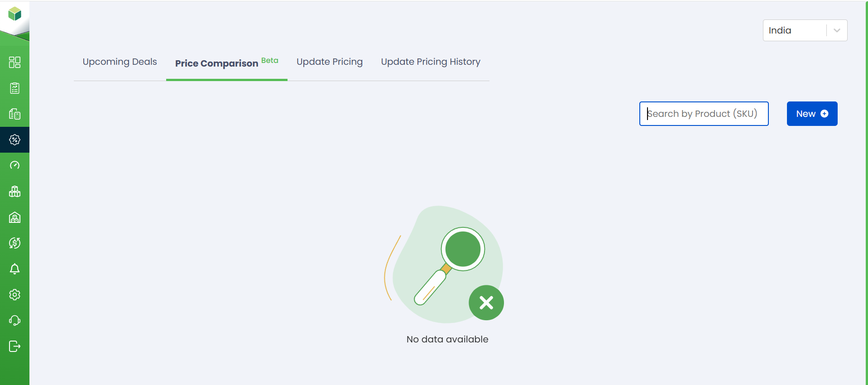The height and width of the screenshot is (385, 868).
Task: Open the warehouse building icon in sidebar
Action: [x=14, y=217]
